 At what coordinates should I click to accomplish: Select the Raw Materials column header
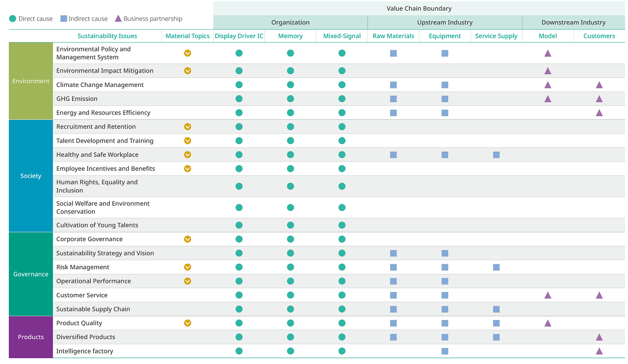[393, 36]
